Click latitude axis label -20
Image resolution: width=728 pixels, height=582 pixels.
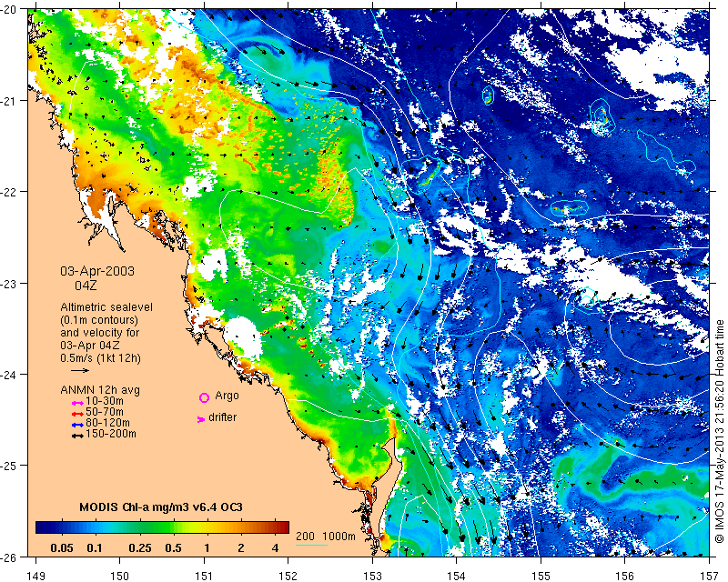coord(8,10)
